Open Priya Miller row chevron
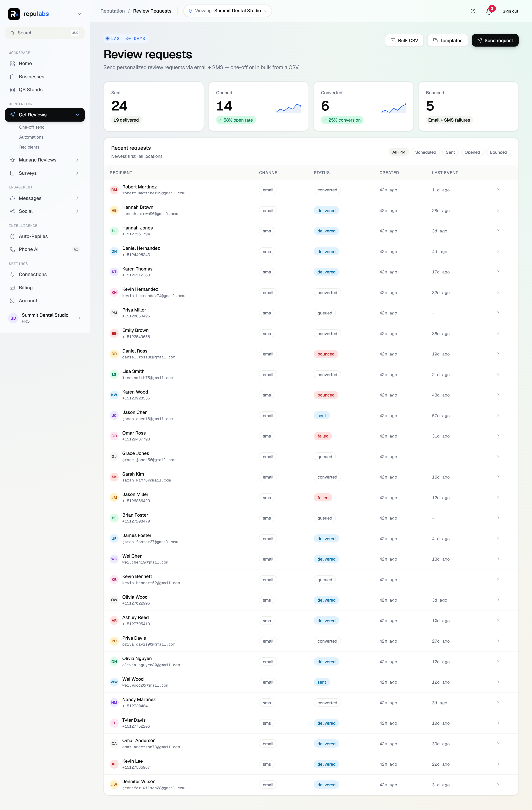The width and height of the screenshot is (532, 810). click(x=498, y=313)
